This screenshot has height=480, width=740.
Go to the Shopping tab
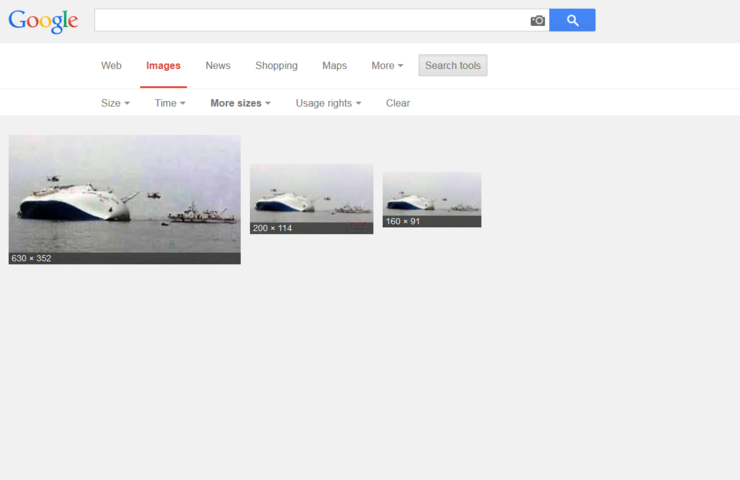[277, 66]
